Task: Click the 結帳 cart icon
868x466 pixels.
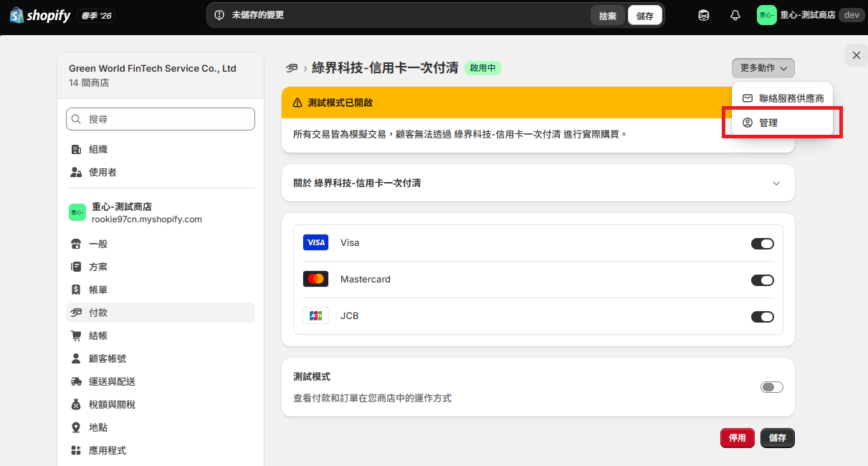Action: [x=76, y=336]
